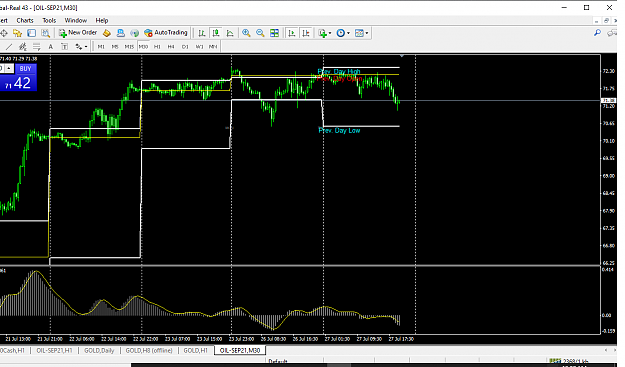The width and height of the screenshot is (625, 367).
Task: Select the M15 timeframe
Action: pyautogui.click(x=129, y=47)
